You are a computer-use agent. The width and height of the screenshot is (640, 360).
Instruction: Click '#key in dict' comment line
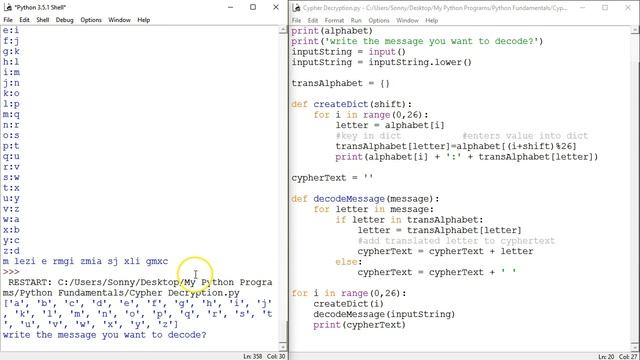pyautogui.click(x=368, y=136)
